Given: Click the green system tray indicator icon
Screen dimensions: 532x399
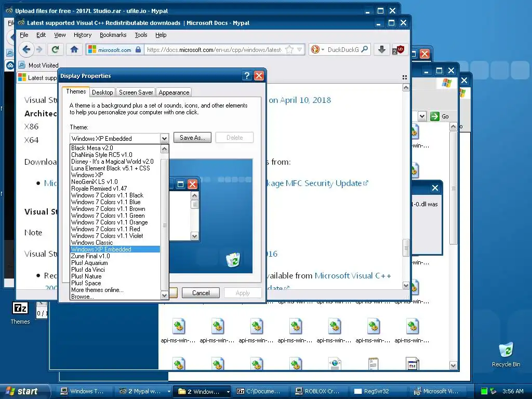Looking at the screenshot, I should 484,391.
